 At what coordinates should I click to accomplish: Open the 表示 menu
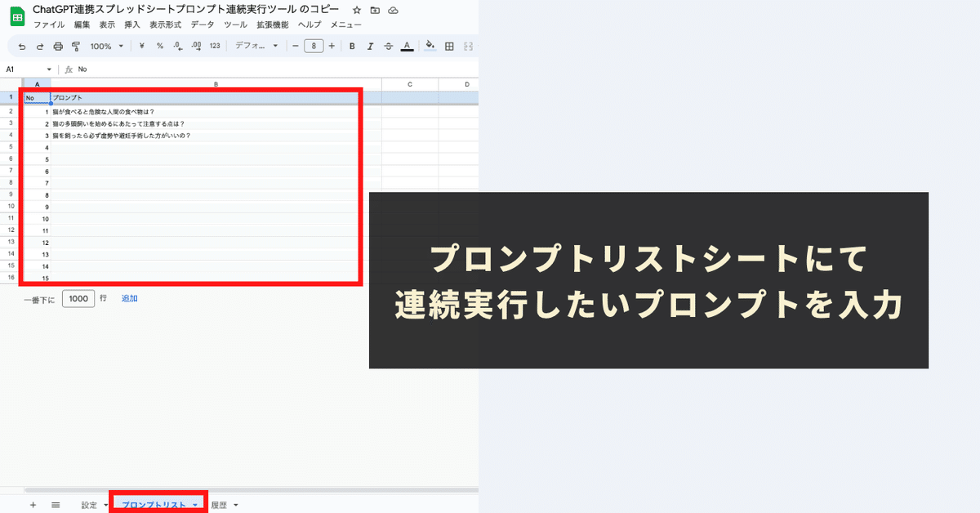point(107,25)
